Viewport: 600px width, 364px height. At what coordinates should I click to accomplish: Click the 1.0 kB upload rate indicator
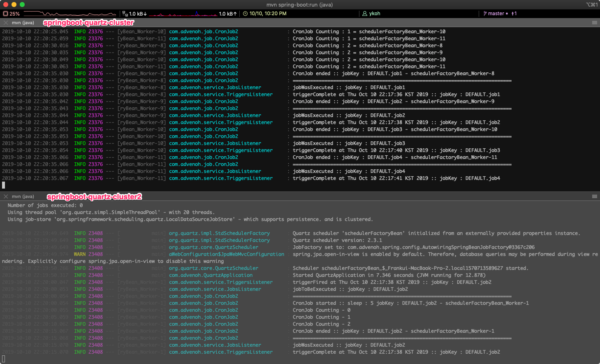pyautogui.click(x=228, y=14)
